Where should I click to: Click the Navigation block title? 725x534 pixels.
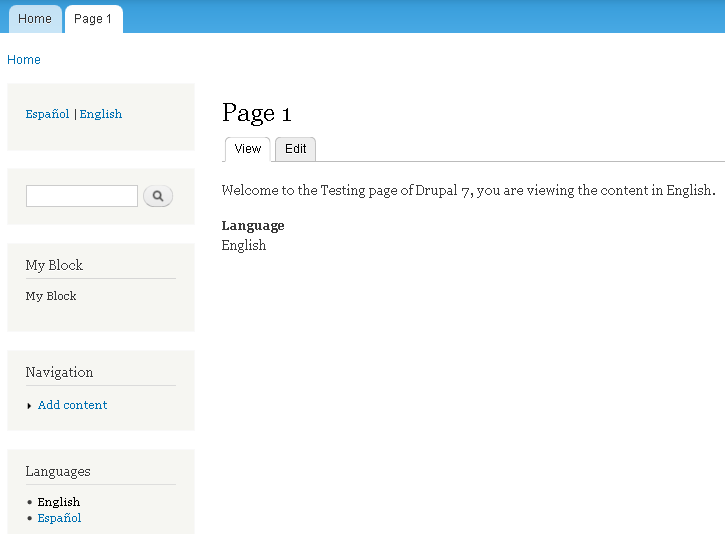[x=59, y=372]
